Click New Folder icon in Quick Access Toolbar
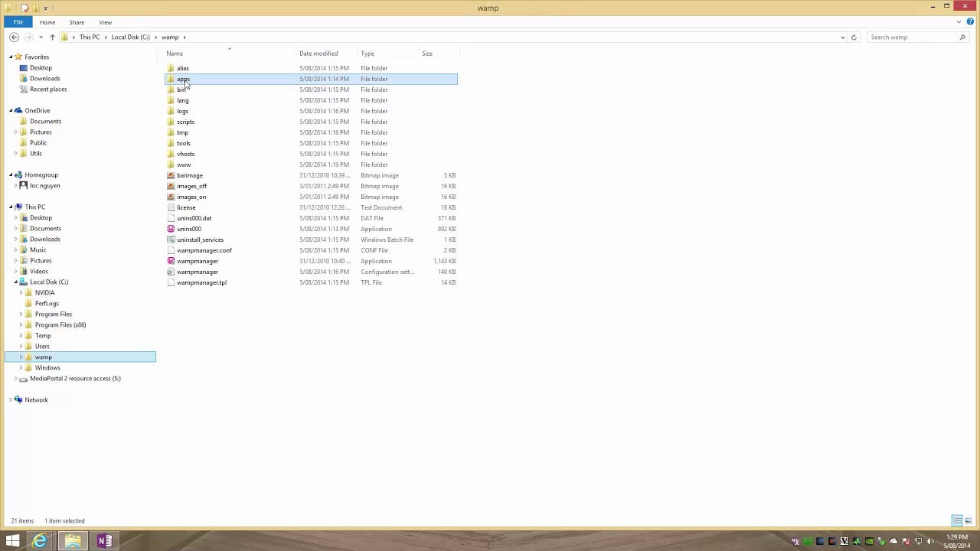This screenshot has width=980, height=551. 36,8
